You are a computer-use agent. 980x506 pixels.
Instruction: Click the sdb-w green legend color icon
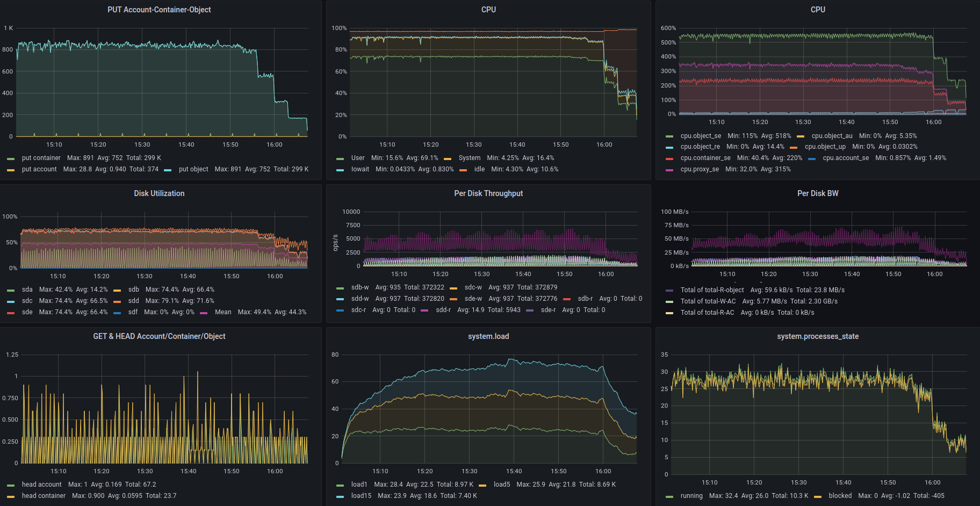(x=340, y=288)
